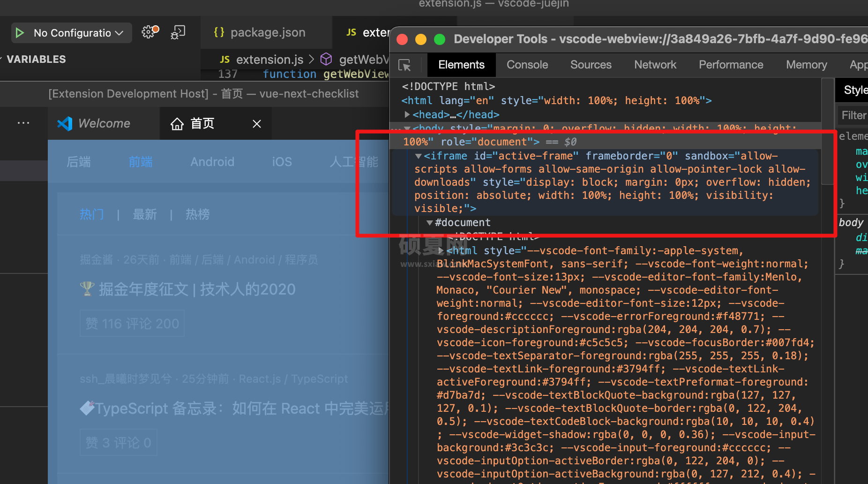Switch to the DevTools Network tab
This screenshot has height=484, width=868.
655,65
